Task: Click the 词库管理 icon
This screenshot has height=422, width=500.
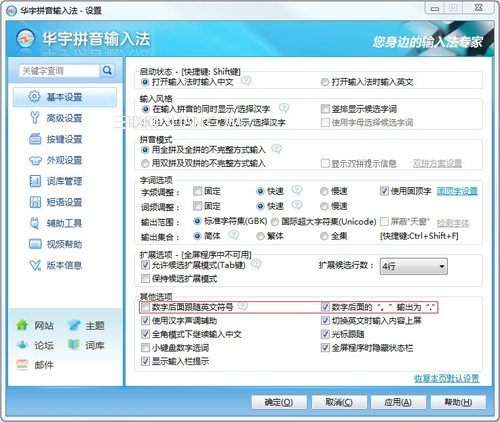Action: [35, 181]
